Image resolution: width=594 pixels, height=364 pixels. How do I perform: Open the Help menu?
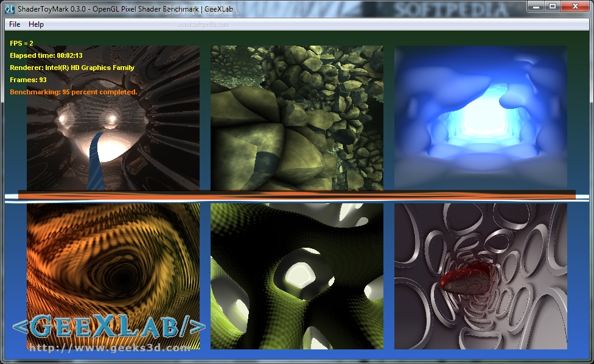(36, 24)
